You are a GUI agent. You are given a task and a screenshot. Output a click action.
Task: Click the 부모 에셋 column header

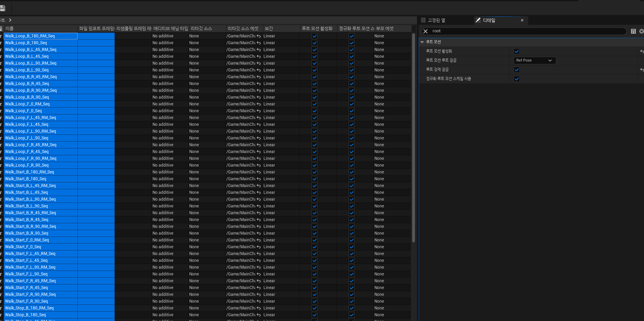(393, 29)
